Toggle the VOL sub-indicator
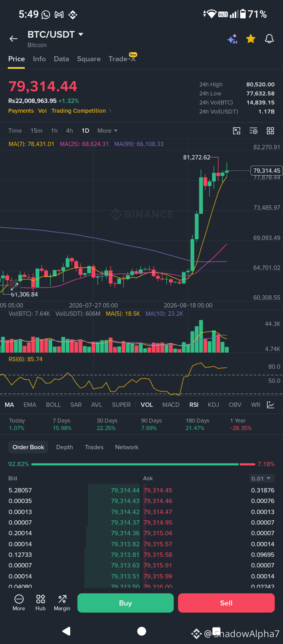The height and width of the screenshot is (644, 283). (147, 405)
